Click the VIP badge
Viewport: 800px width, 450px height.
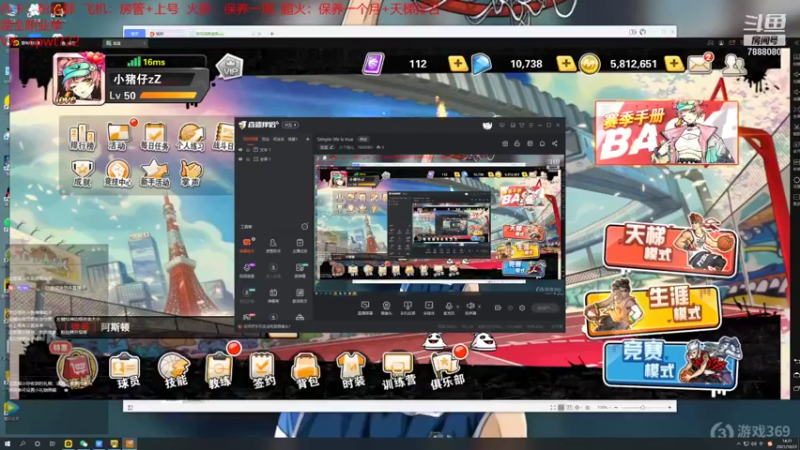coord(229,67)
